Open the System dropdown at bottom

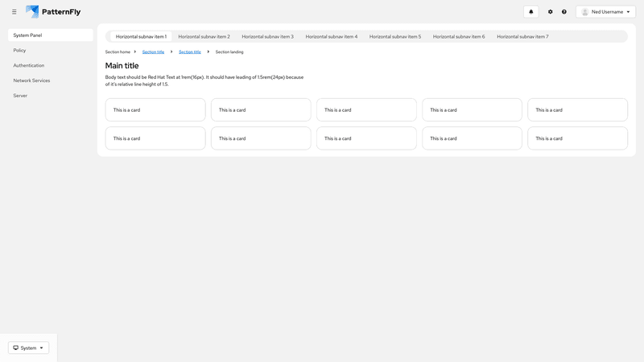coord(28,348)
